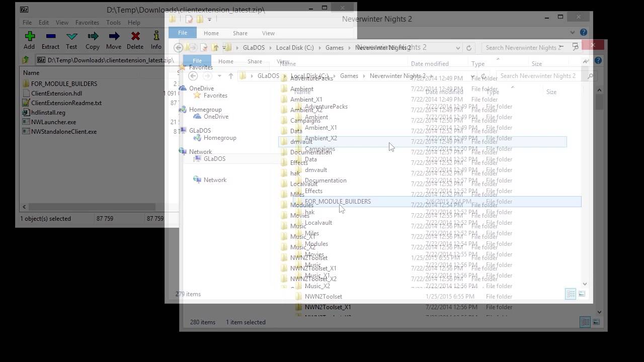Open the File menu in 7-Zip
Screen dimensions: 644x362
pos(27,23)
